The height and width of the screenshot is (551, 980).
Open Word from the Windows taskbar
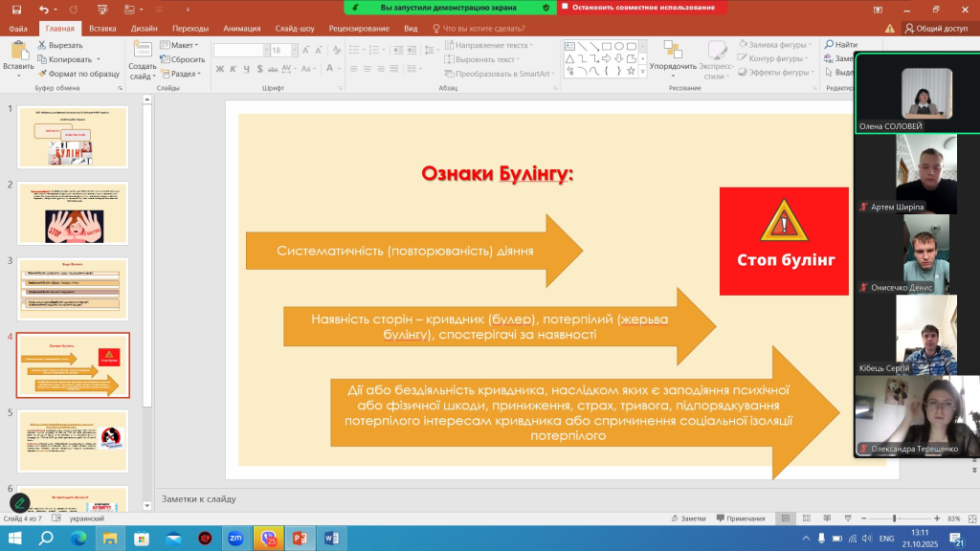(x=331, y=538)
